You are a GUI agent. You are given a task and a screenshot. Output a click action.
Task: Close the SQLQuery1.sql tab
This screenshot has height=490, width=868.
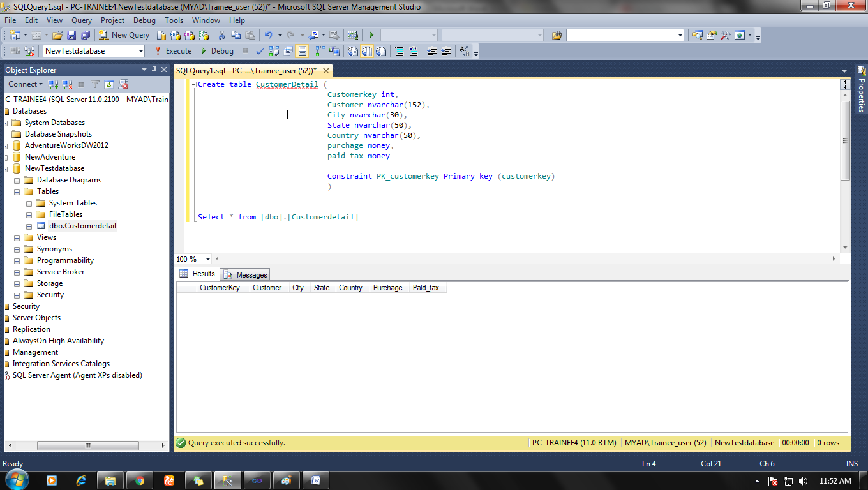point(325,71)
